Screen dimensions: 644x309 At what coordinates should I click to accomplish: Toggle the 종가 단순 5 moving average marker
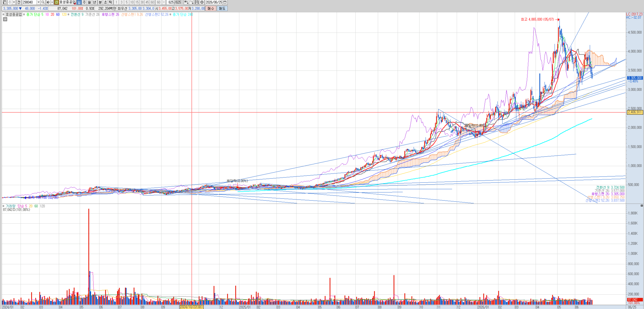click(24, 14)
